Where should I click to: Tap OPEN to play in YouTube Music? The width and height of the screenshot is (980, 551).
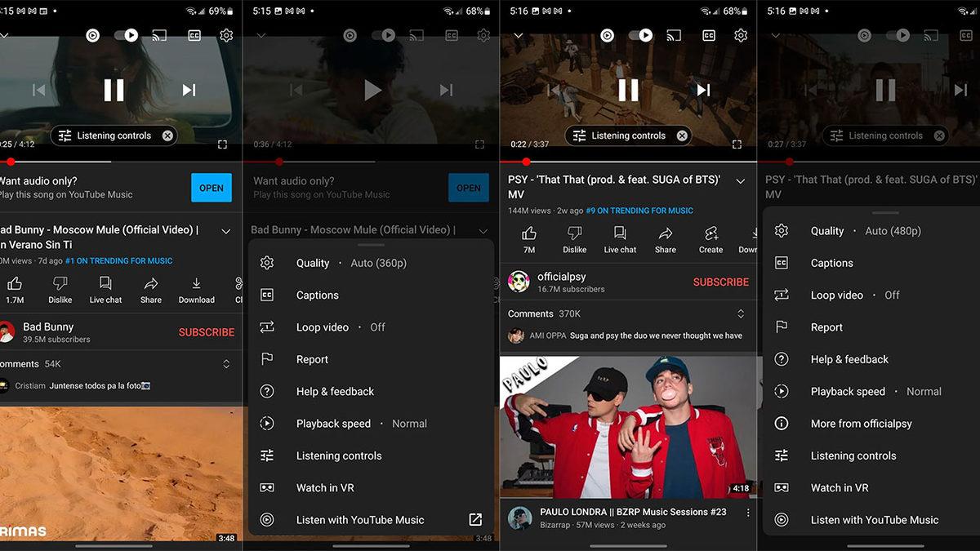(x=212, y=188)
